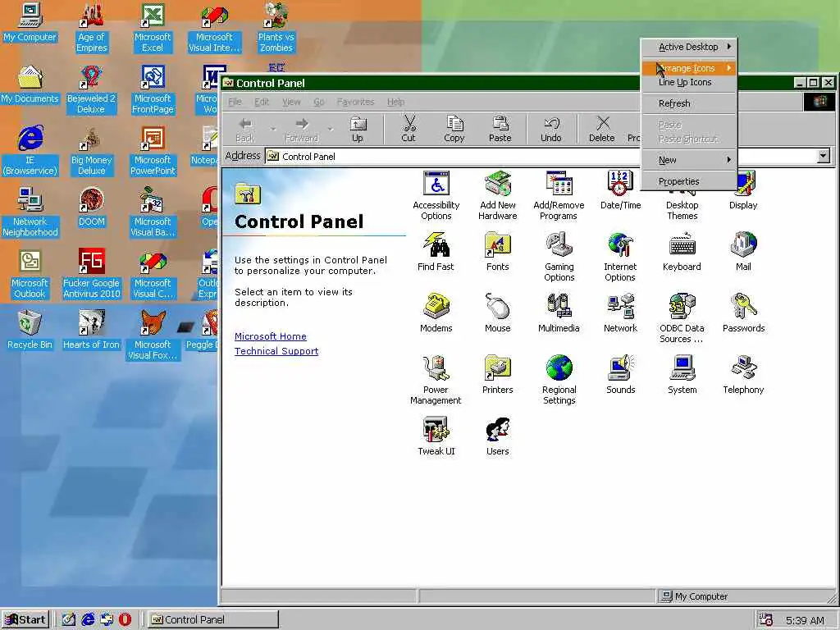Click Control Panel taskbar button
Image resolution: width=840 pixels, height=630 pixels.
click(x=212, y=619)
